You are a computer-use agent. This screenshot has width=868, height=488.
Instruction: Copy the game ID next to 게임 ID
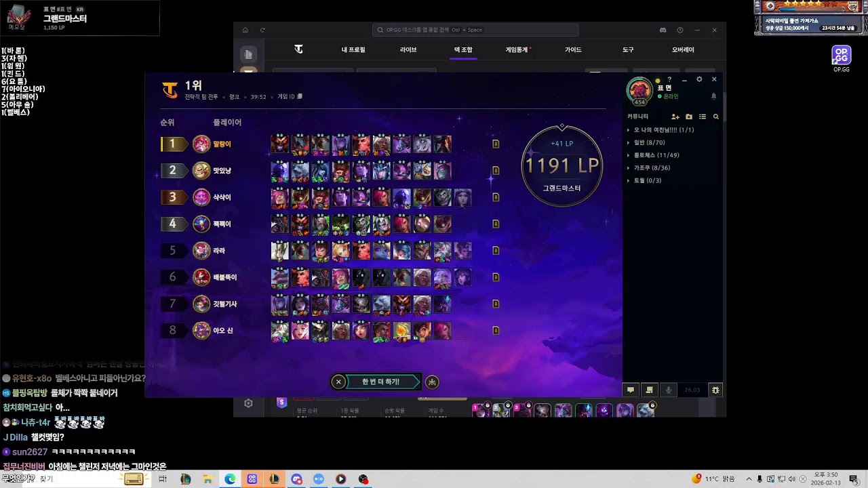tap(300, 96)
